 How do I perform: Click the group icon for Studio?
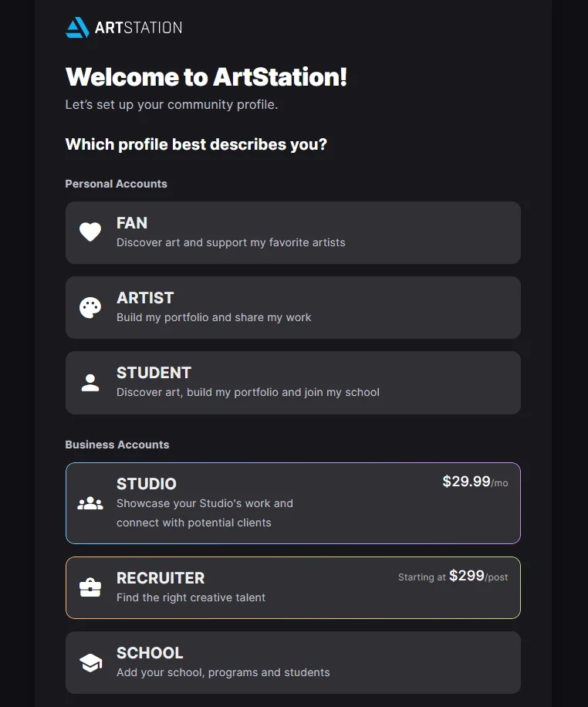pyautogui.click(x=90, y=503)
